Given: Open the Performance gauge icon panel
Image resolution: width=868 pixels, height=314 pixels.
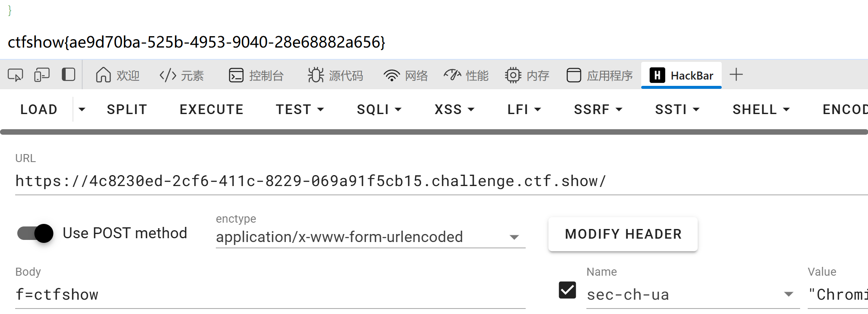Looking at the screenshot, I should pyautogui.click(x=452, y=75).
